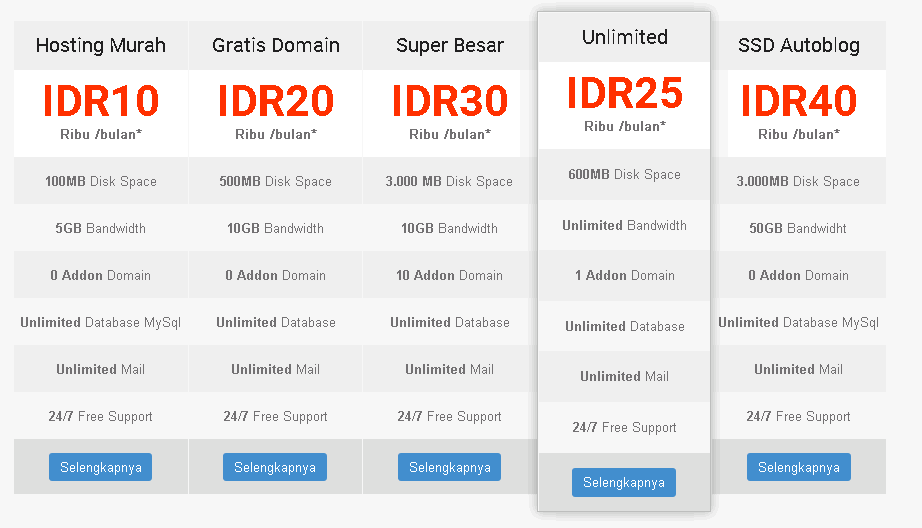Click Unlimited Database in Unlimited plan
Screen dimensions: 922x528
(624, 326)
